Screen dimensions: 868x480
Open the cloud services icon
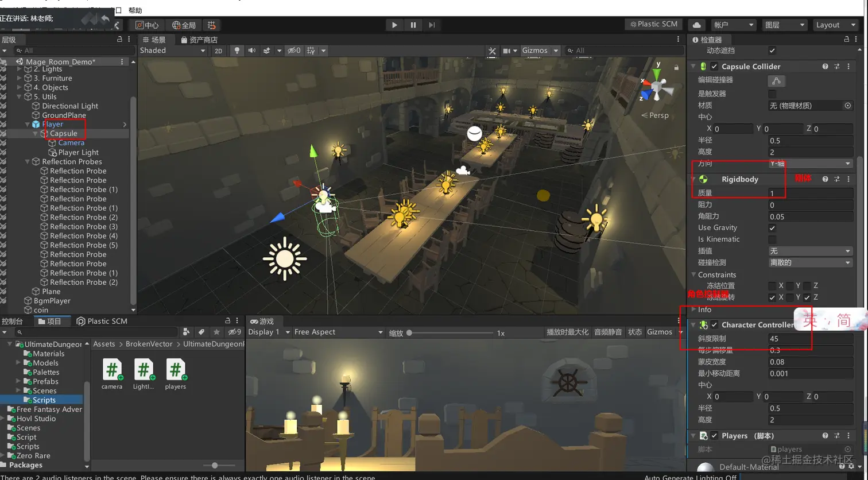pos(696,25)
